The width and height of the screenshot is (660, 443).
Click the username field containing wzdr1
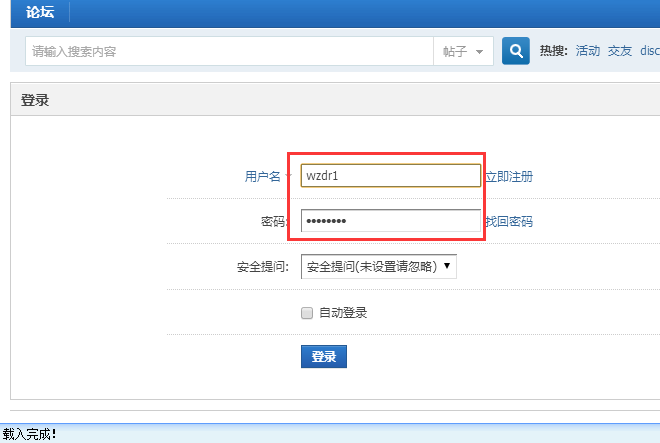[x=390, y=176]
